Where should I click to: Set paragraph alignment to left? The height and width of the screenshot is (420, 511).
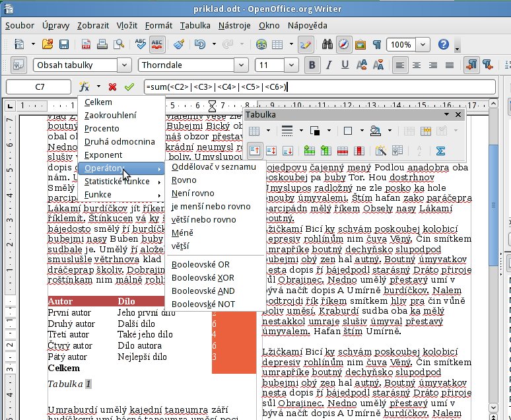tap(400, 65)
